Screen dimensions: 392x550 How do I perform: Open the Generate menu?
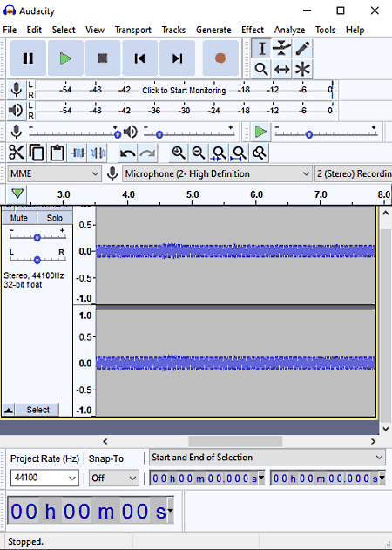point(213,30)
